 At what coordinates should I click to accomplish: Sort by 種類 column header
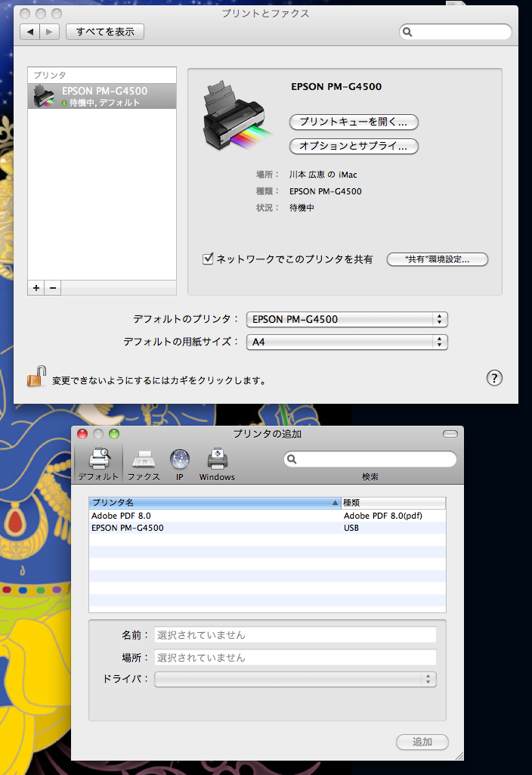click(394, 503)
